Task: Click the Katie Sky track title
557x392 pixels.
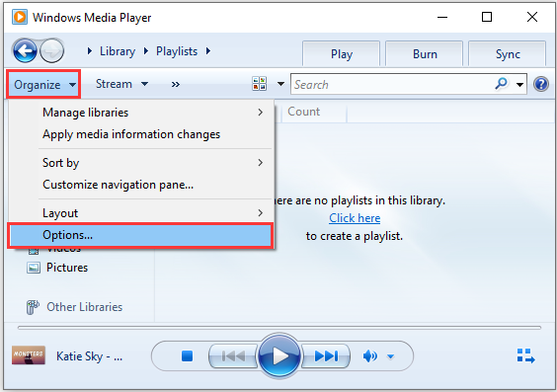Action: 89,355
